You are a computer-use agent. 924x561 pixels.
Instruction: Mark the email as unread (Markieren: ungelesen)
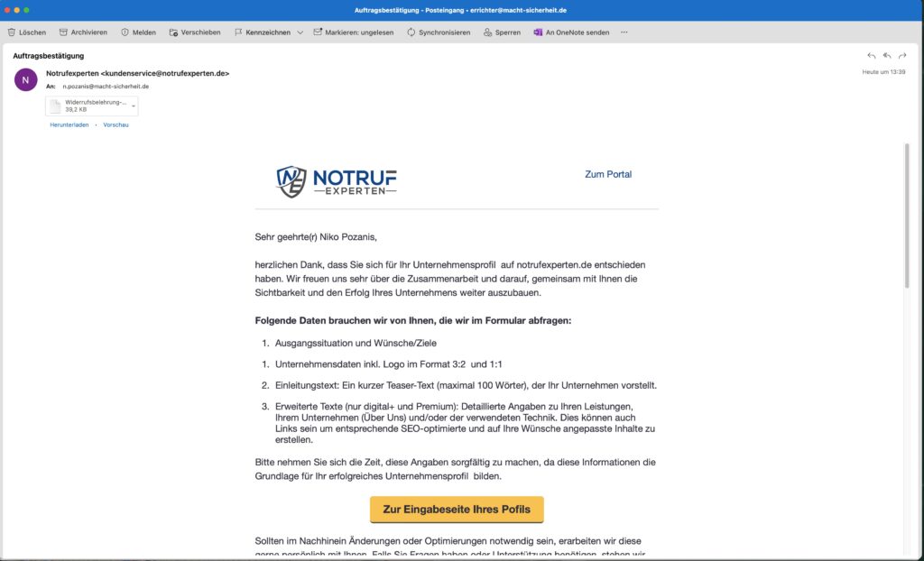[x=354, y=32]
